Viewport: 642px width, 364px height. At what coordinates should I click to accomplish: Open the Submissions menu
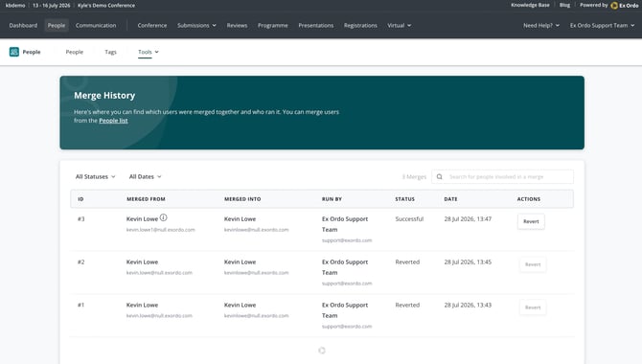196,26
